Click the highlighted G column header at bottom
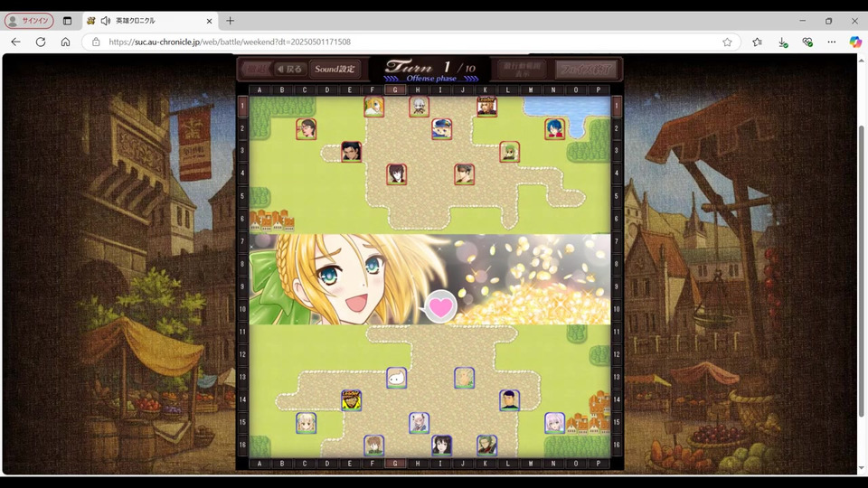Screen dimensions: 868x488 click(x=395, y=464)
